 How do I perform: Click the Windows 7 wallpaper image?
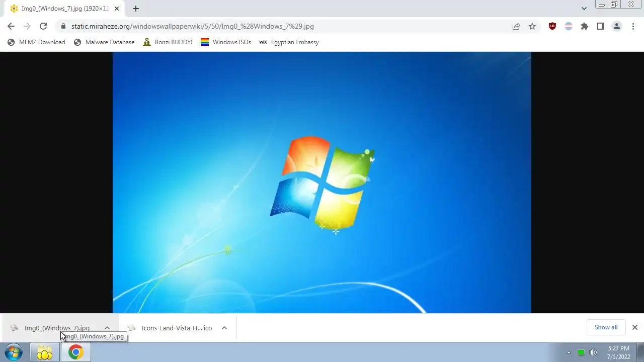point(322,183)
